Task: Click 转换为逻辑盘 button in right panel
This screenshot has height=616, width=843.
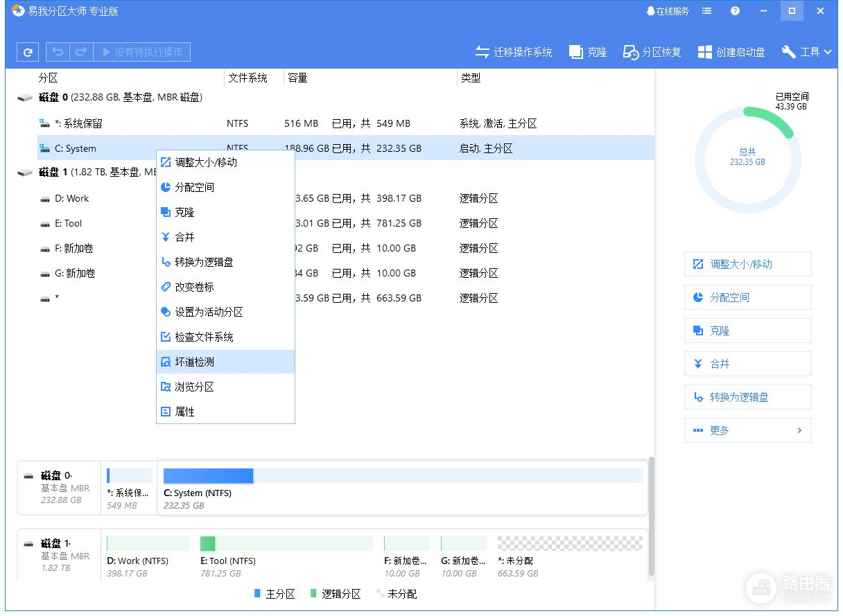Action: click(747, 397)
